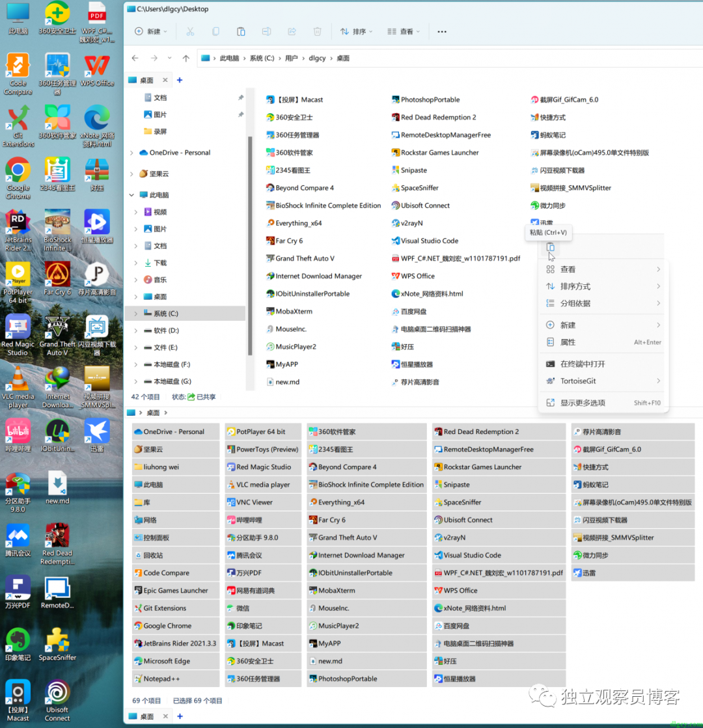Select the Ubisoft Connect desktop icon
This screenshot has height=728, width=703.
(x=57, y=701)
